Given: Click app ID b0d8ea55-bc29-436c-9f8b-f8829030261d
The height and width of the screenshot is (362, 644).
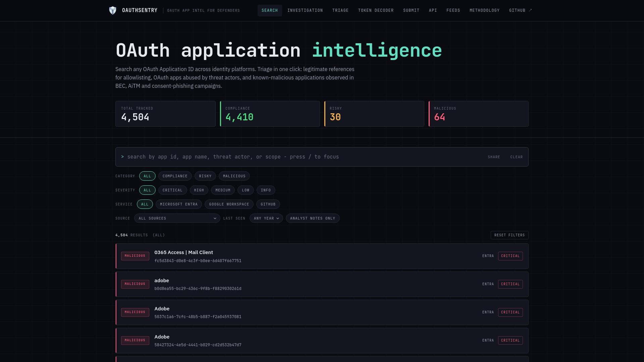Looking at the screenshot, I should point(198,289).
